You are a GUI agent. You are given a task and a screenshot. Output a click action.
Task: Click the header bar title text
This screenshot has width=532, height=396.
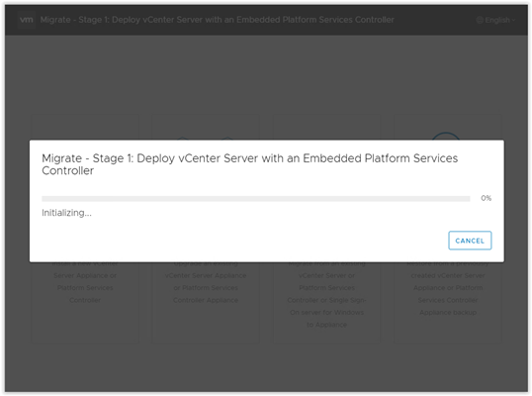(218, 20)
